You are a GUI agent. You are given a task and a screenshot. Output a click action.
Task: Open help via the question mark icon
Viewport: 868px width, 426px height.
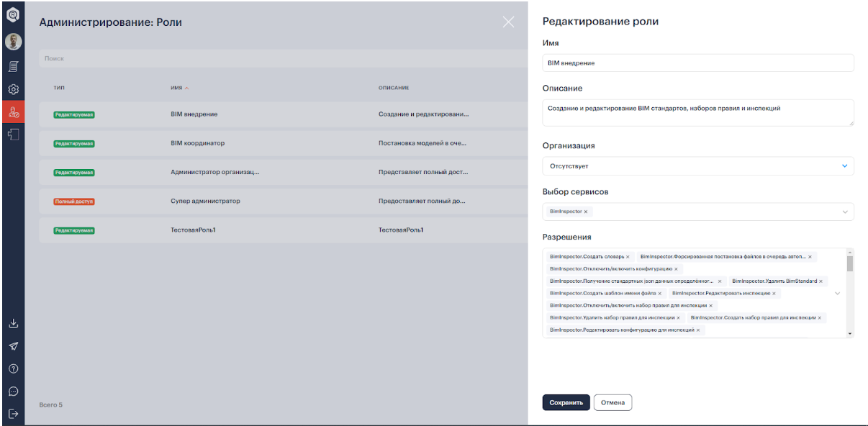[x=13, y=368]
